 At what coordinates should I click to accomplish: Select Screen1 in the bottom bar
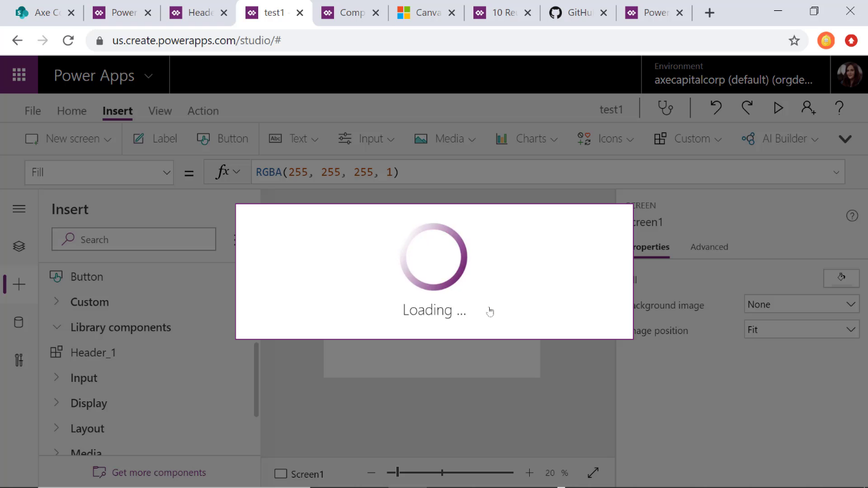click(x=299, y=474)
